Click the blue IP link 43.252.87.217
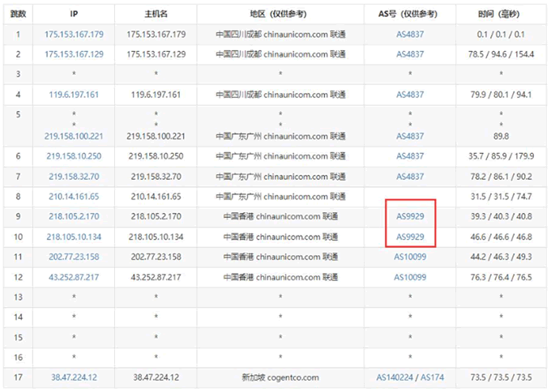The image size is (551, 392). click(x=75, y=277)
